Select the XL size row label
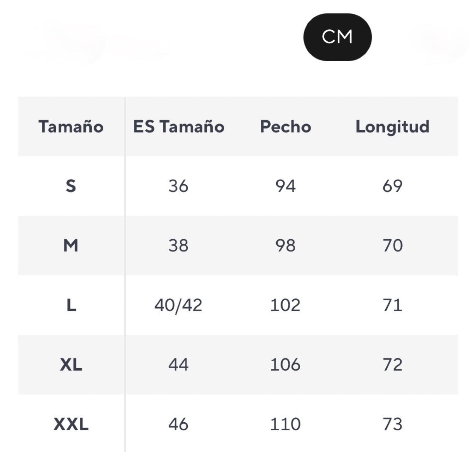 tap(71, 364)
